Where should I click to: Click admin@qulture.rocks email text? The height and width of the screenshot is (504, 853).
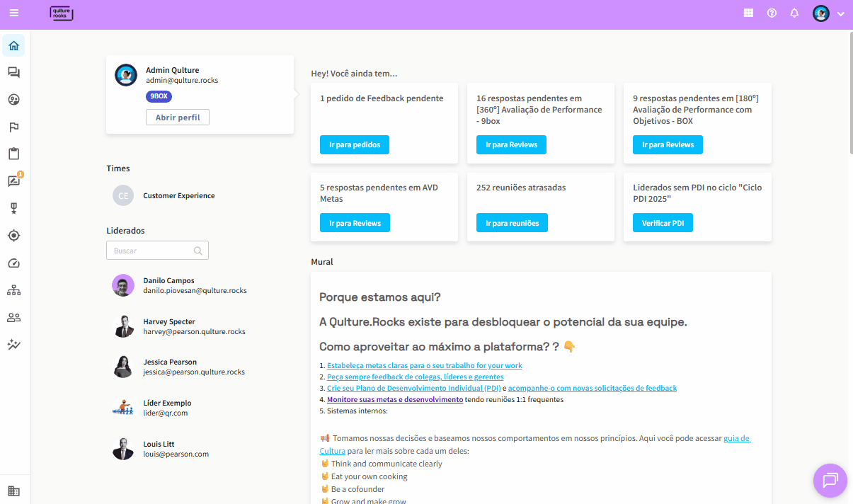(x=182, y=80)
